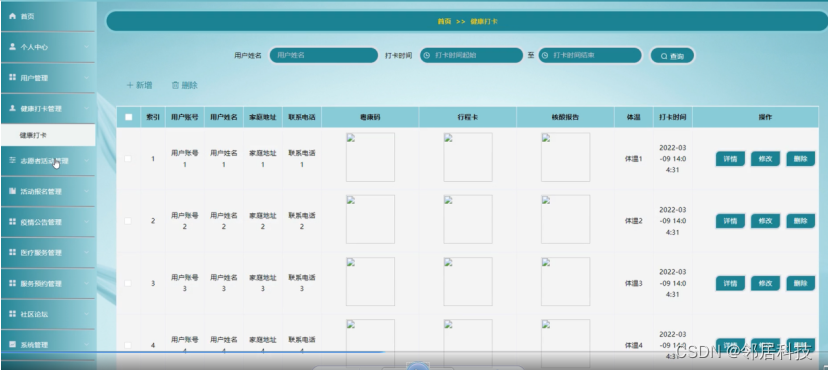Screen dimensions: 828x370
Task: Click the grid icon beside 社区论坛
Action: point(13,314)
